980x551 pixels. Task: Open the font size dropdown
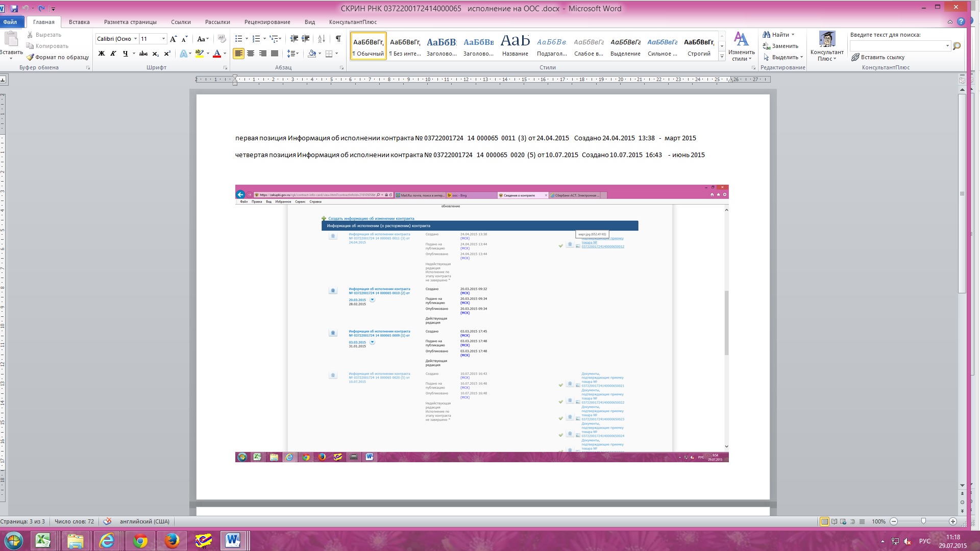click(x=163, y=39)
